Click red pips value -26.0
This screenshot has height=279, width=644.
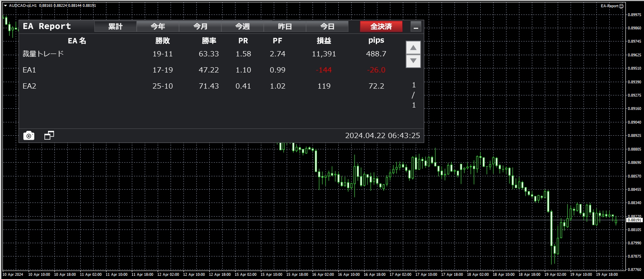[x=376, y=70]
